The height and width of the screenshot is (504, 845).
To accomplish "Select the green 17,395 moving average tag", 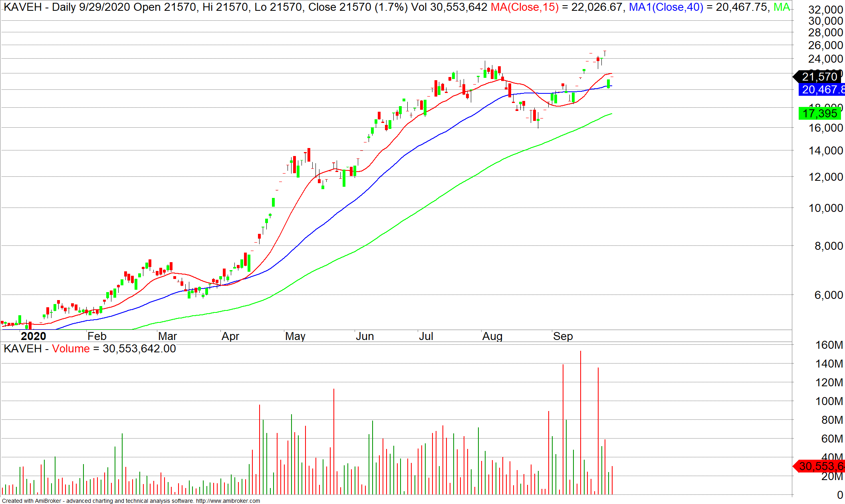I will pos(819,113).
